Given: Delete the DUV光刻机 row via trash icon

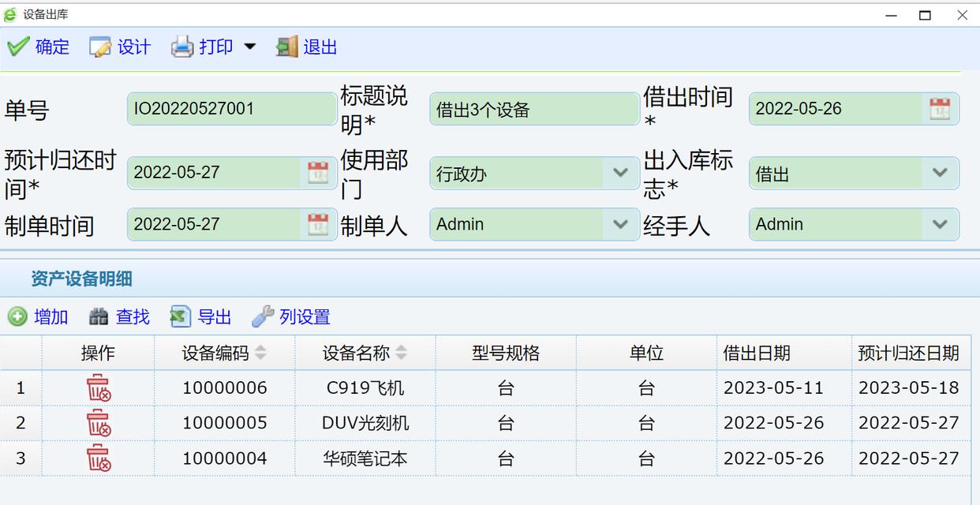Looking at the screenshot, I should click(x=98, y=423).
